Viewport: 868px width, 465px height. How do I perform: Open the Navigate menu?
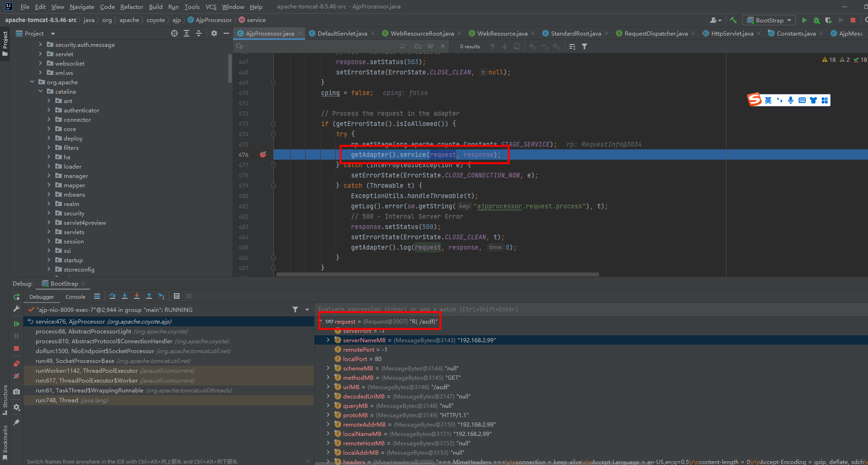point(82,7)
